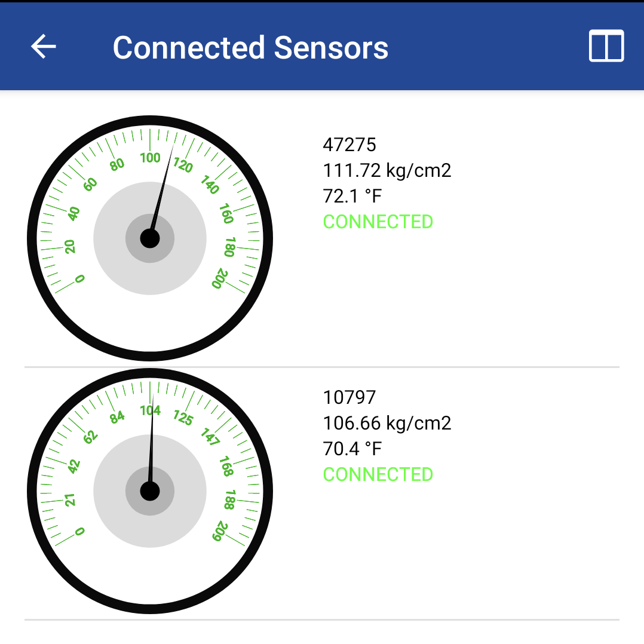Image resolution: width=644 pixels, height=644 pixels.
Task: Tap the 72.1 °F temperature reading
Action: pyautogui.click(x=352, y=196)
